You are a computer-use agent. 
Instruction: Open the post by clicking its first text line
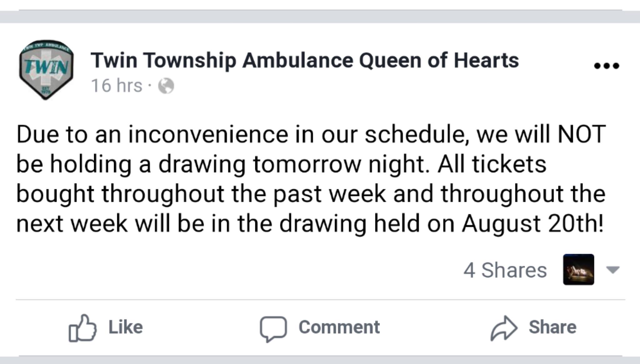click(x=311, y=135)
